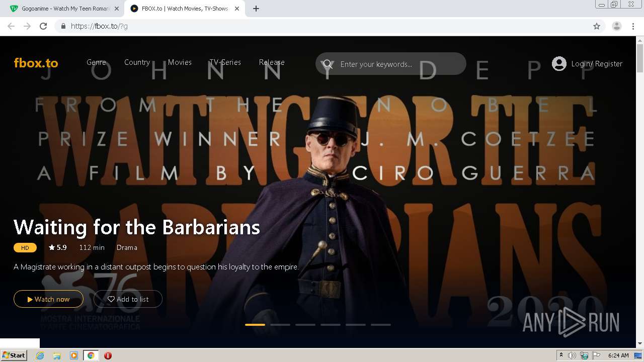Open the Country menu
The width and height of the screenshot is (644, 362).
(137, 62)
